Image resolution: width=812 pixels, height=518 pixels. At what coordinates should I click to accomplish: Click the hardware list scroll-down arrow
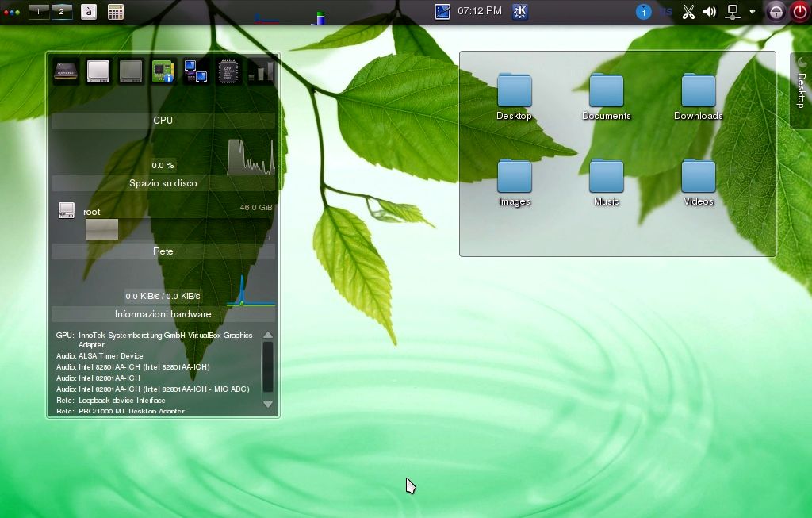tap(268, 404)
